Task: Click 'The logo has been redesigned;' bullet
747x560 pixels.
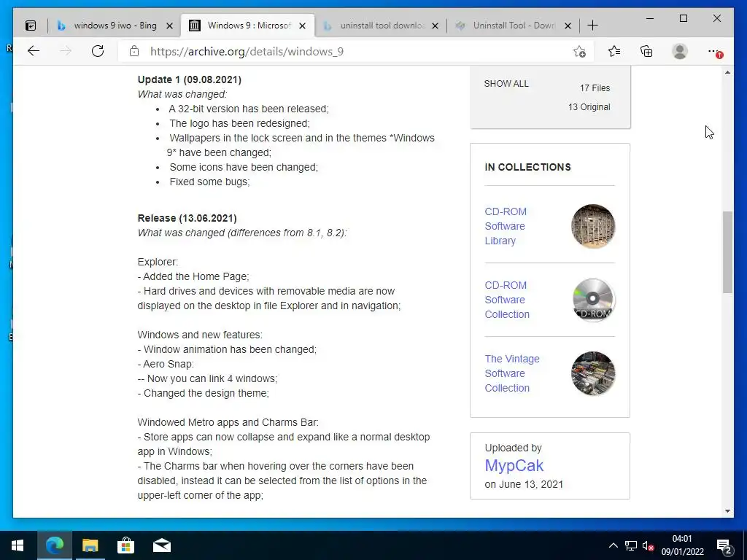Action: (x=239, y=123)
